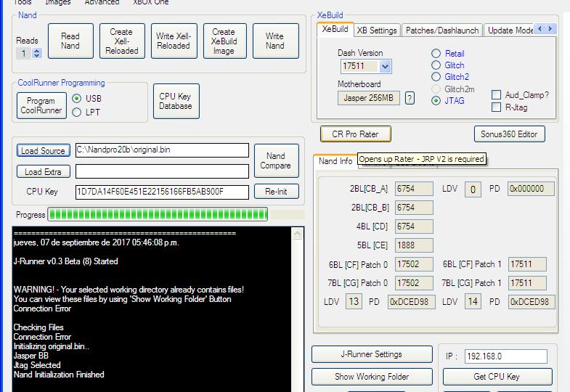Image resolution: width=570 pixels, height=392 pixels.
Task: Open the Patches/Dashlaunch tab
Action: click(441, 30)
